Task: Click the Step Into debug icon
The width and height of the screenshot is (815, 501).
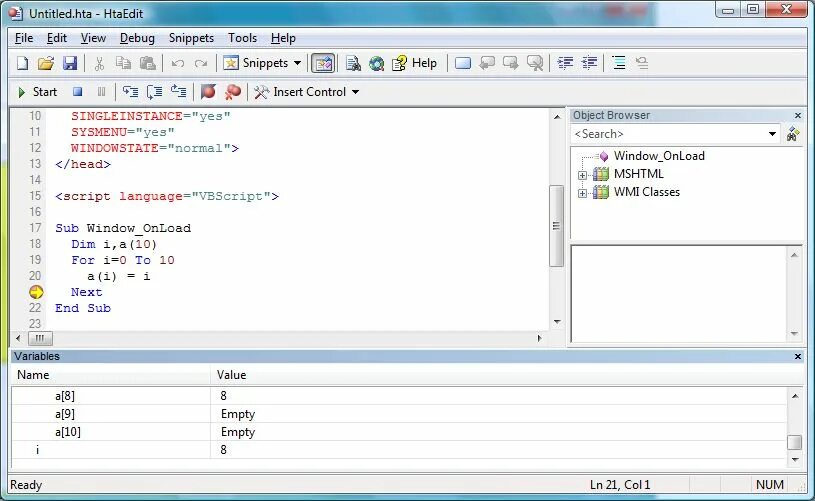Action: (130, 92)
